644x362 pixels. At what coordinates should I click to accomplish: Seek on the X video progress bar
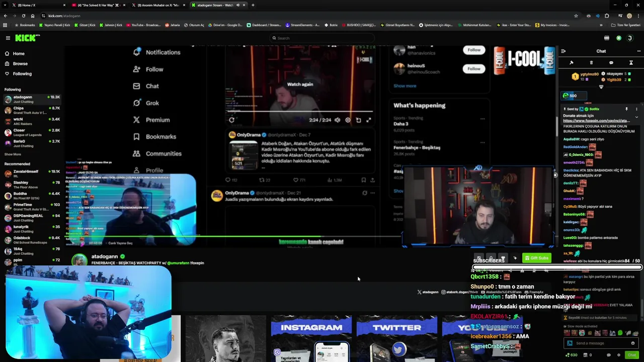click(x=300, y=112)
